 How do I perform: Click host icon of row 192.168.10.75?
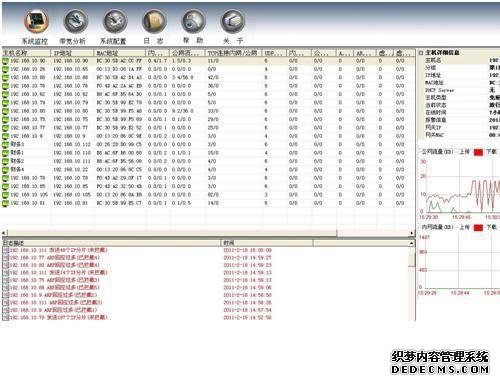point(5,120)
